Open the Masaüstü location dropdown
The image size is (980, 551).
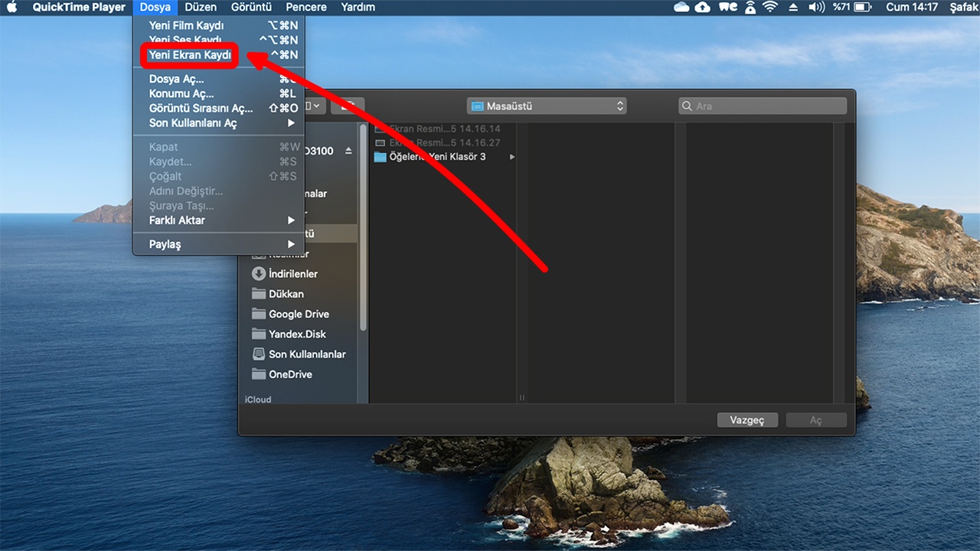(547, 106)
